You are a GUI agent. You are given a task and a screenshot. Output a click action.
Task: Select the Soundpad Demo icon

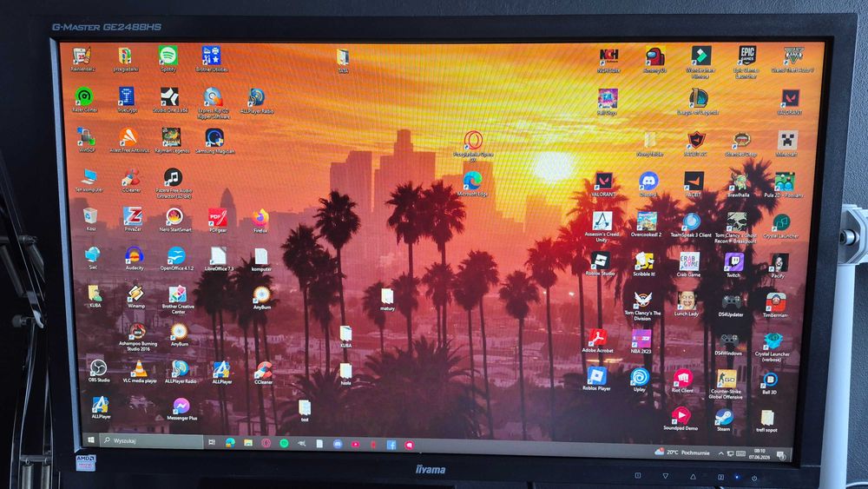(x=681, y=419)
